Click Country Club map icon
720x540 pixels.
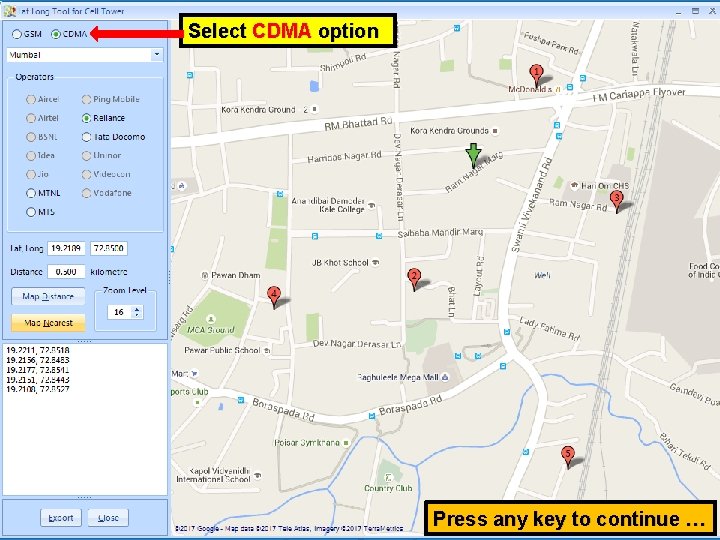click(x=388, y=478)
